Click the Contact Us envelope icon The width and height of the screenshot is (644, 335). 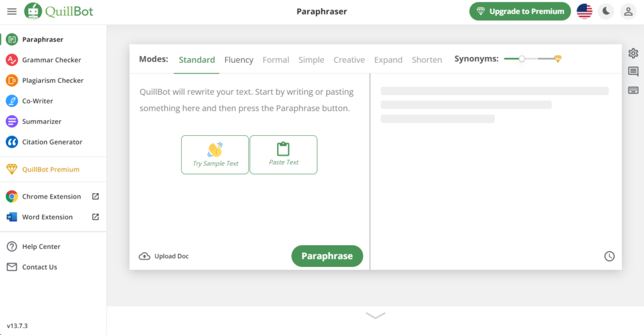(12, 267)
